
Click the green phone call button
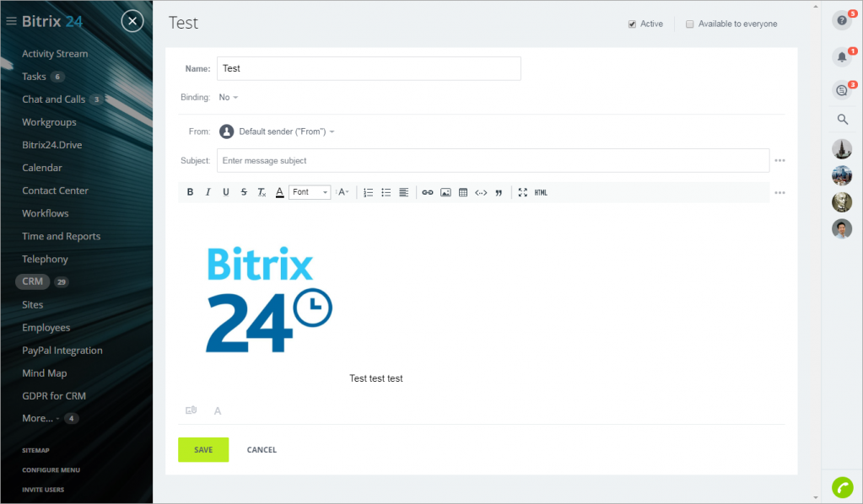click(x=842, y=487)
